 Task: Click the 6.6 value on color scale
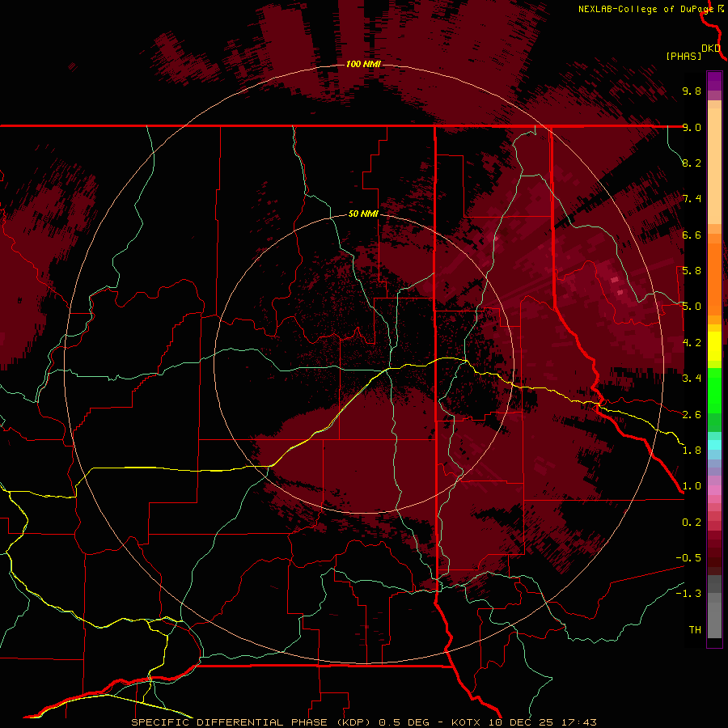[692, 235]
